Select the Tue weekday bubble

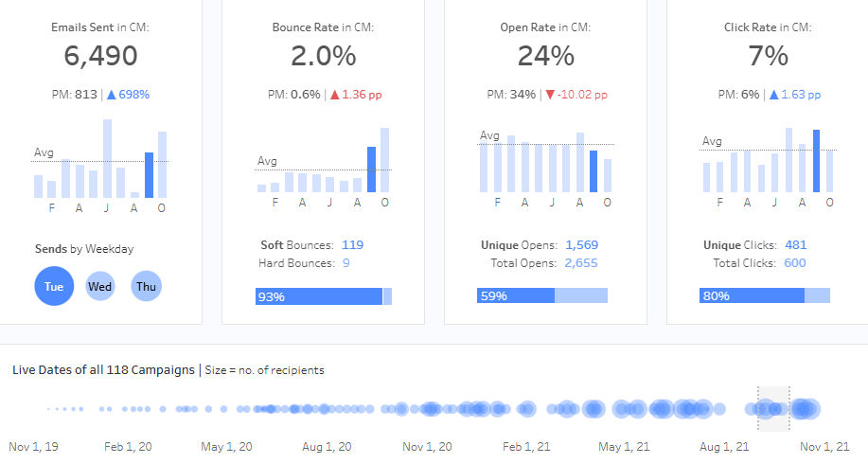point(54,286)
